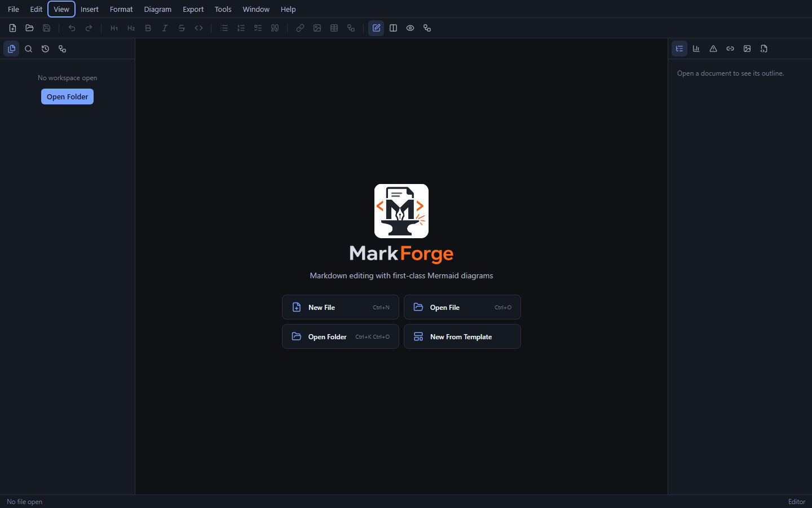Click the New File welcome card
The image size is (812, 508).
pyautogui.click(x=341, y=307)
